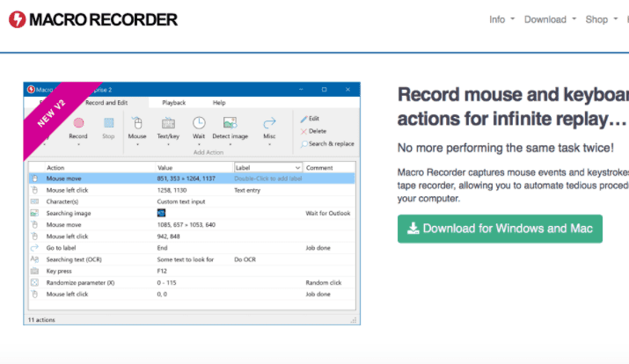
Task: Expand the Label column dropdown arrow
Action: (x=297, y=168)
